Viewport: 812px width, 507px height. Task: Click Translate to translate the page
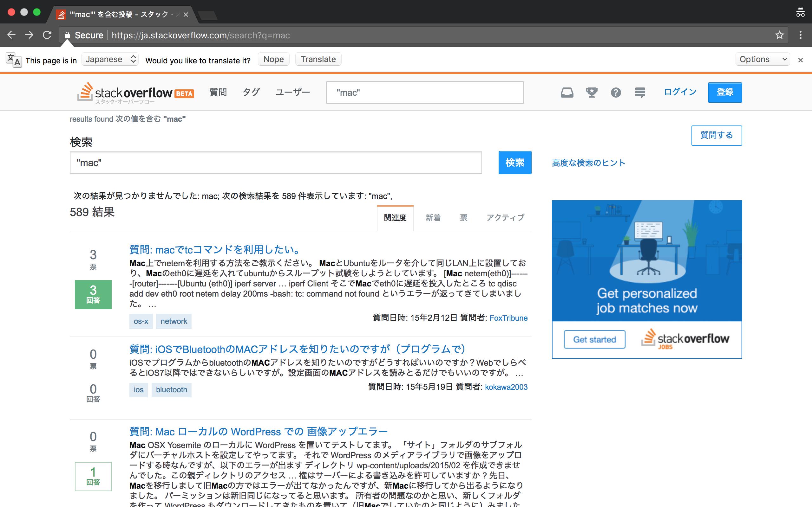click(318, 59)
